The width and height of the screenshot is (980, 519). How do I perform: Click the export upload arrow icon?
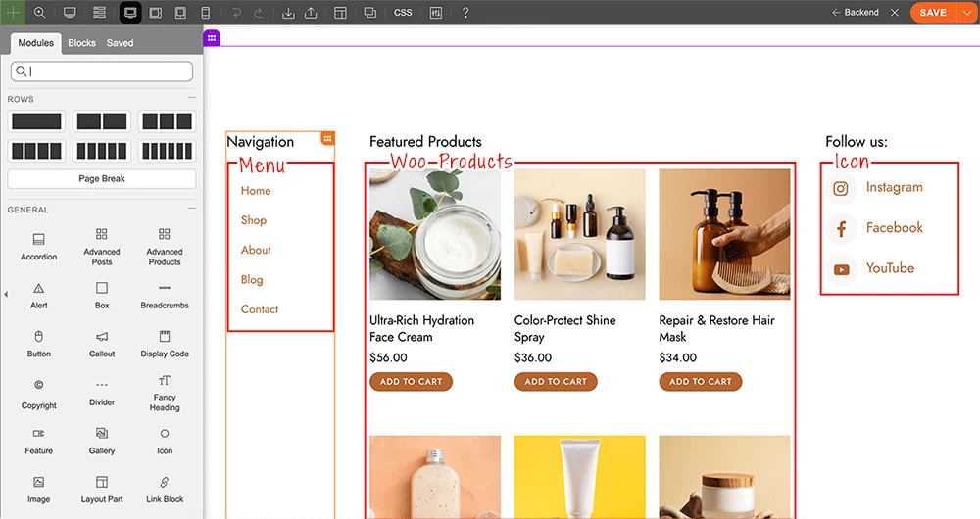point(311,13)
